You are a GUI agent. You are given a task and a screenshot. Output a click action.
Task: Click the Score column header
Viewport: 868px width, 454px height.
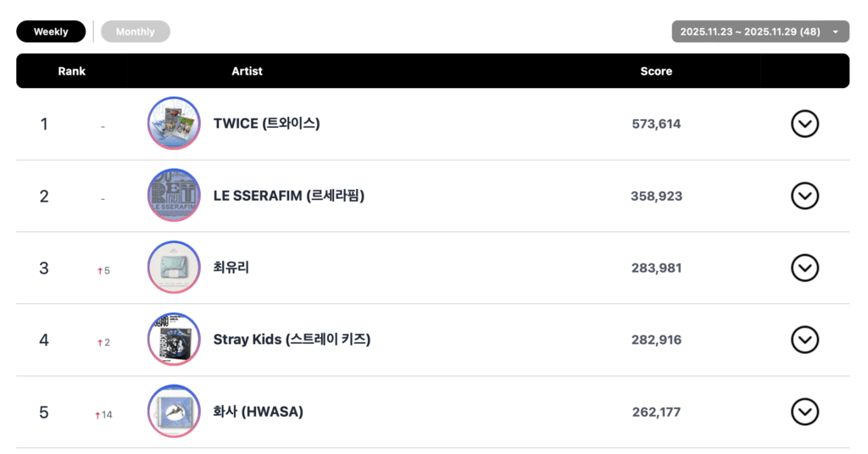point(656,71)
